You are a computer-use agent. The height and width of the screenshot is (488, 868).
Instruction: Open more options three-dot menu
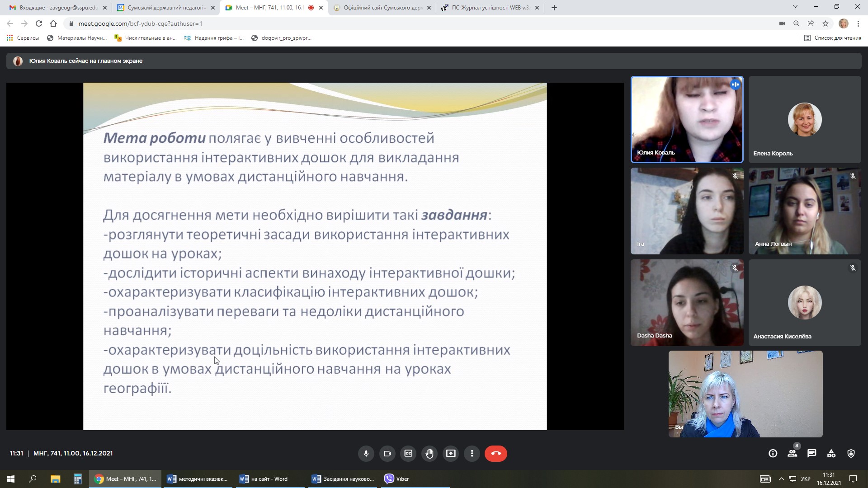pyautogui.click(x=472, y=453)
